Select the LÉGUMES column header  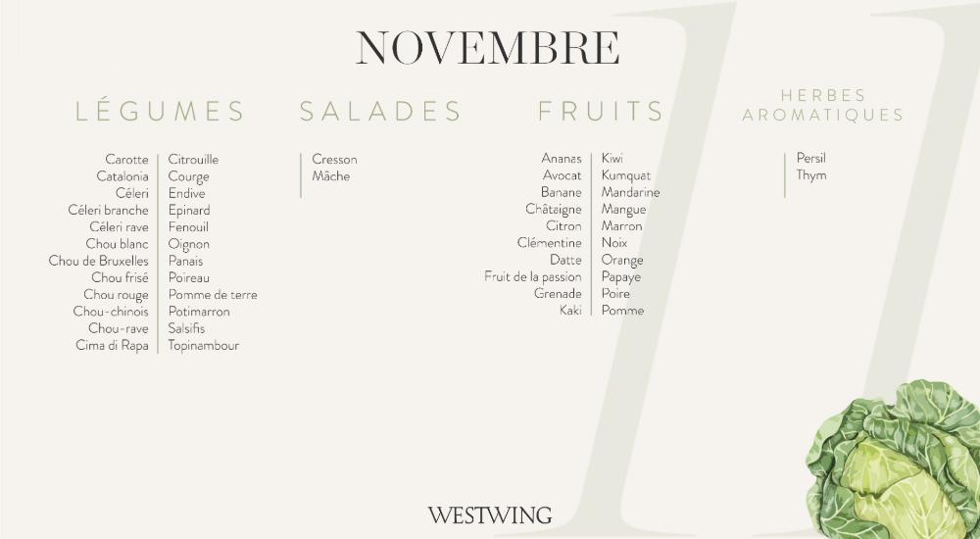[160, 112]
